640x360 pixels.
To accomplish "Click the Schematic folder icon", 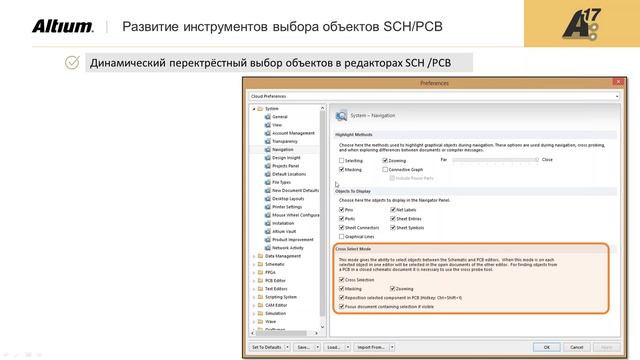I will 260,264.
